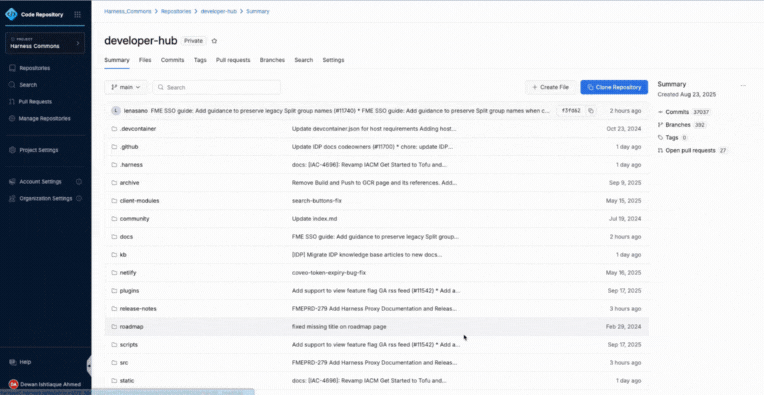Go to Harness_Commons breadcrumb
The height and width of the screenshot is (395, 764).
[128, 11]
